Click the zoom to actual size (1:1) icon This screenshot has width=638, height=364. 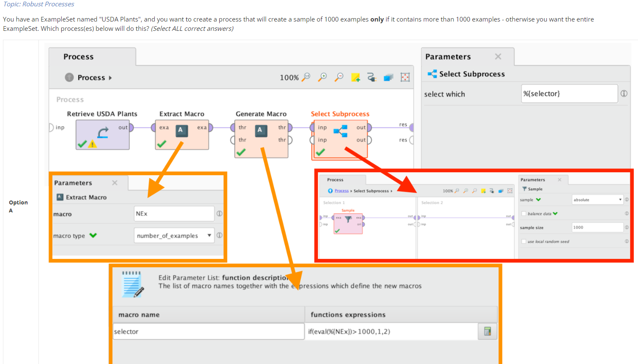point(305,78)
